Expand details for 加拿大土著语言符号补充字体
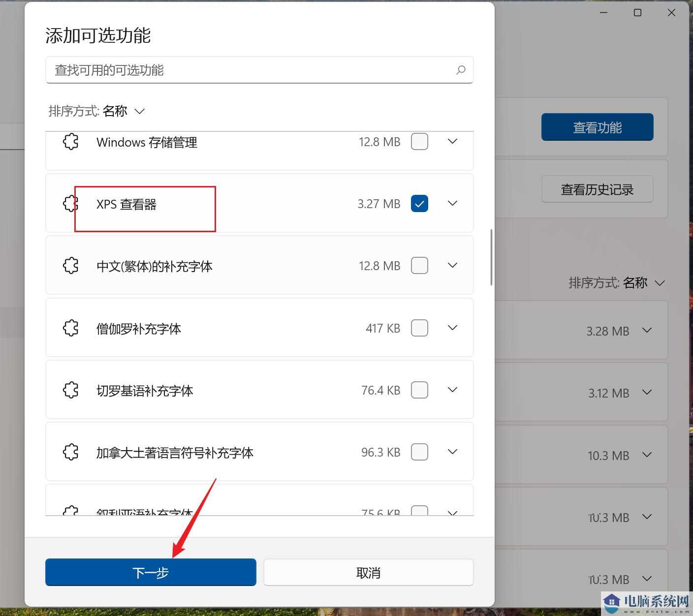This screenshot has width=693, height=616. click(453, 452)
